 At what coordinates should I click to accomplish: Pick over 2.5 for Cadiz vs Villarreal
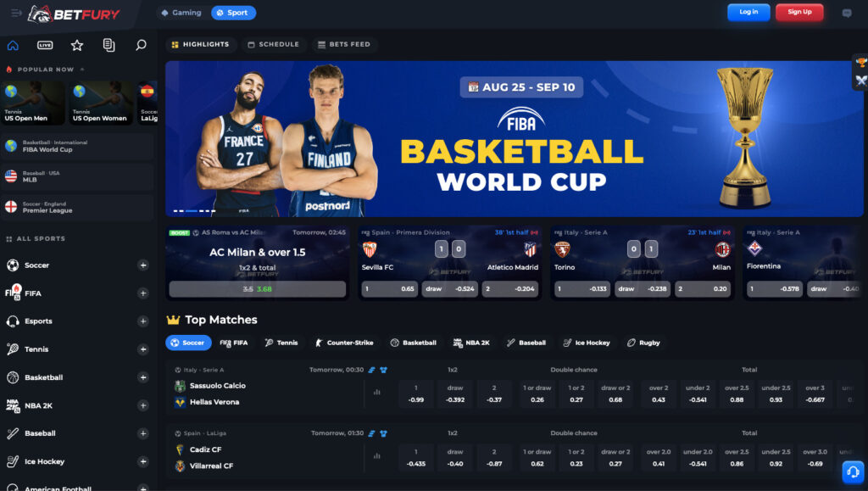tap(737, 458)
